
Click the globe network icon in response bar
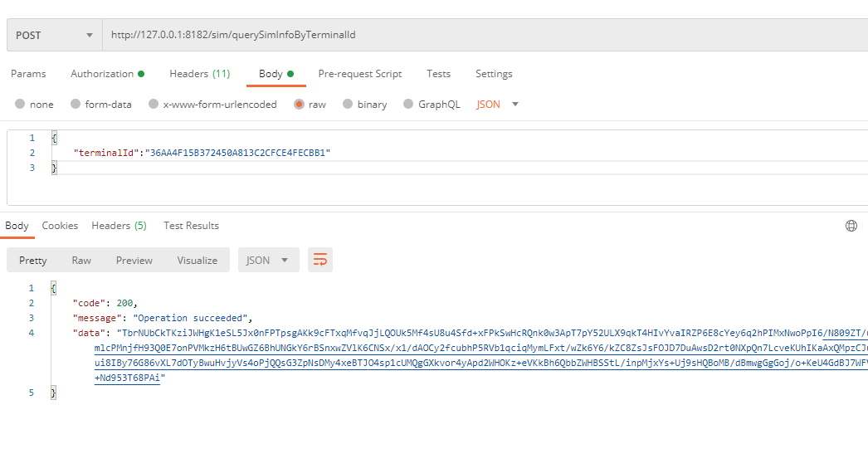click(851, 226)
